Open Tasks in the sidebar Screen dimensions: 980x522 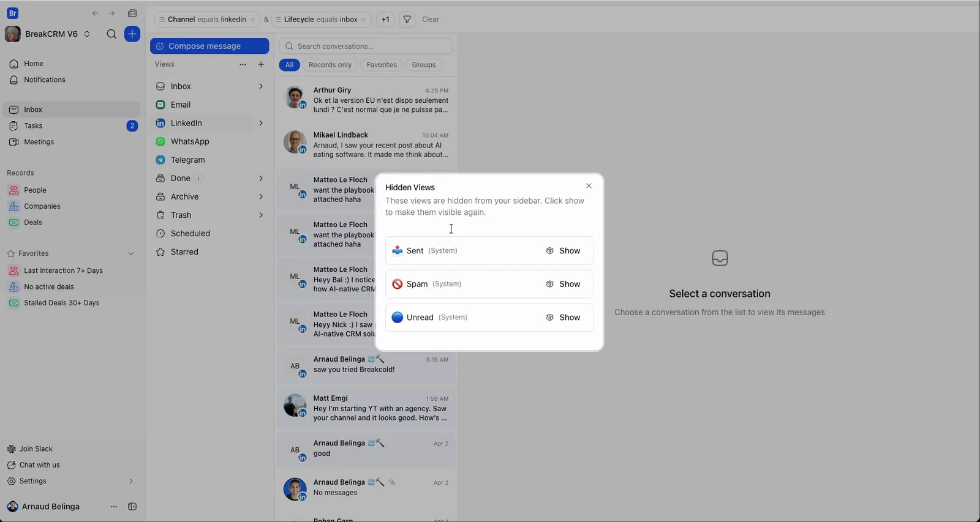[x=71, y=126]
